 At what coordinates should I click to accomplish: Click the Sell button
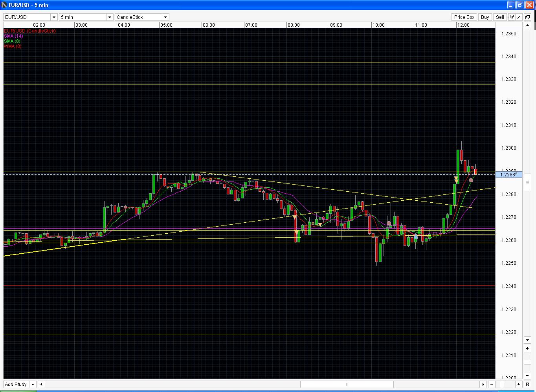(x=500, y=17)
